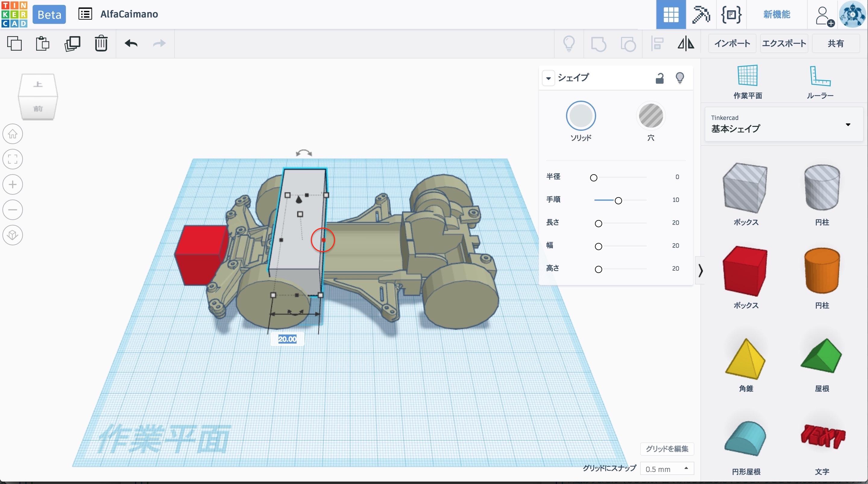The width and height of the screenshot is (868, 484).
Task: Switch shape to ソリッド solid mode
Action: pyautogui.click(x=580, y=116)
